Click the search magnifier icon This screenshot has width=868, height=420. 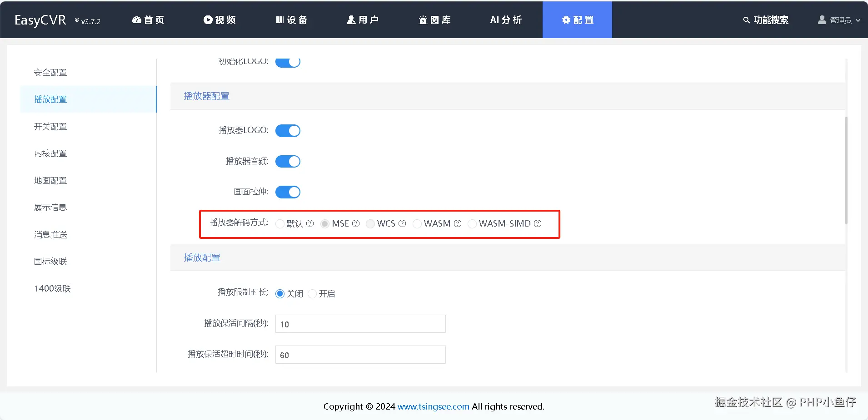coord(746,20)
